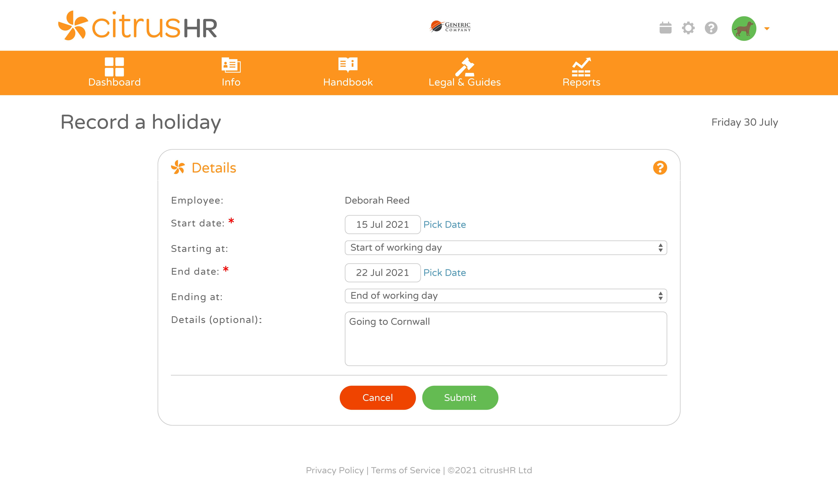Click the Details optional text area
Screen dimensions: 838x504
click(506, 339)
